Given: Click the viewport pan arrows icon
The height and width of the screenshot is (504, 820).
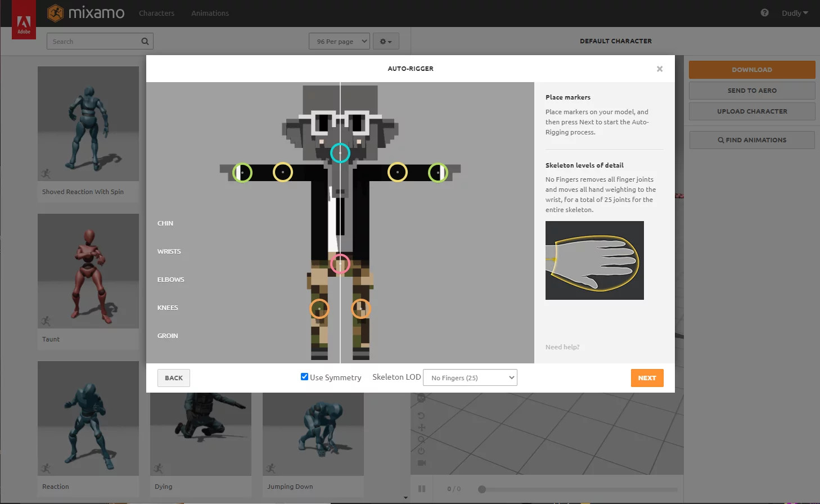Looking at the screenshot, I should pyautogui.click(x=421, y=427).
